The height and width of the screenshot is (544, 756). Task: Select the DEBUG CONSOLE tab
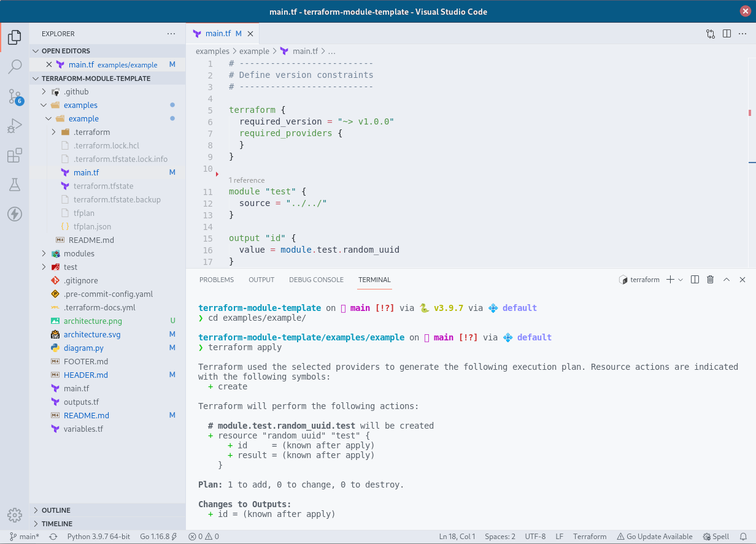pyautogui.click(x=316, y=279)
